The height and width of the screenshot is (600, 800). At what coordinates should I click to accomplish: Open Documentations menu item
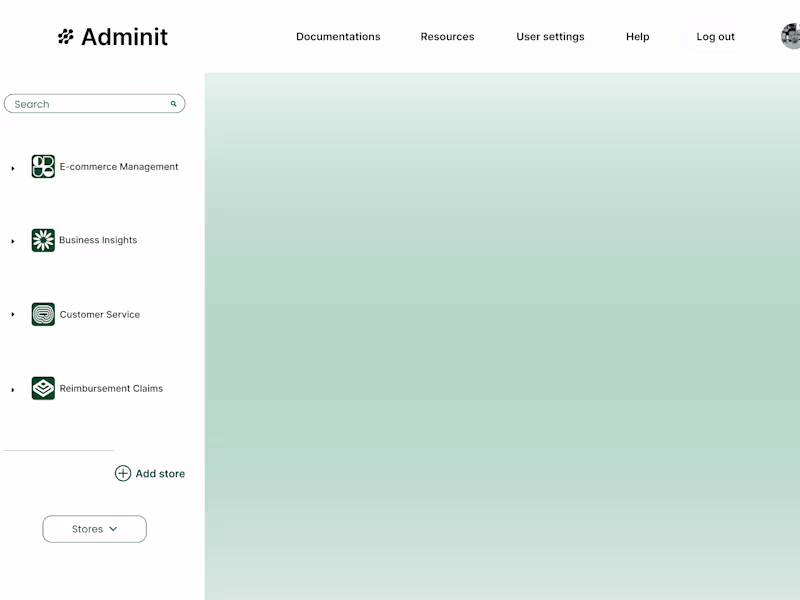pos(338,37)
